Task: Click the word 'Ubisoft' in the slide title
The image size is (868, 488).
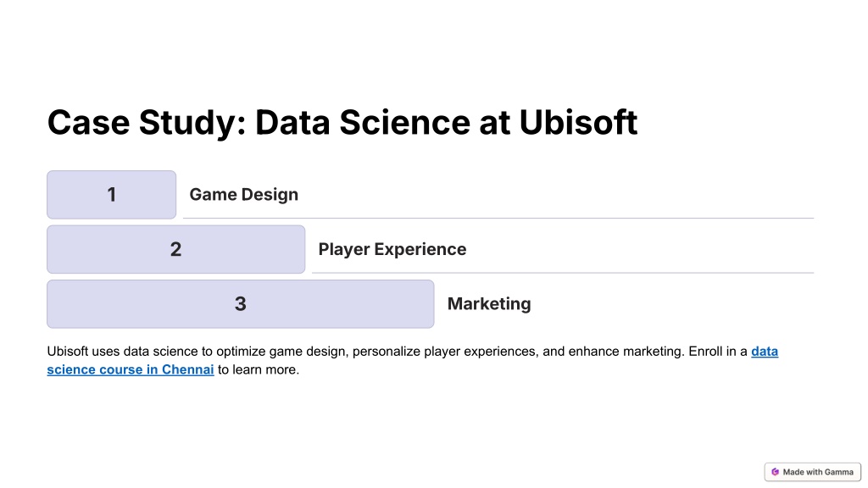Action: (578, 122)
